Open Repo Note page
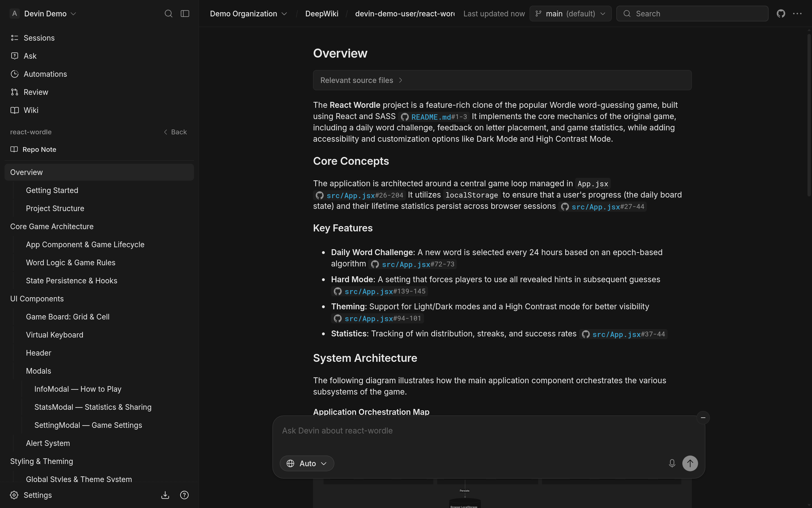Screen dimensions: 812x508 point(99,149)
